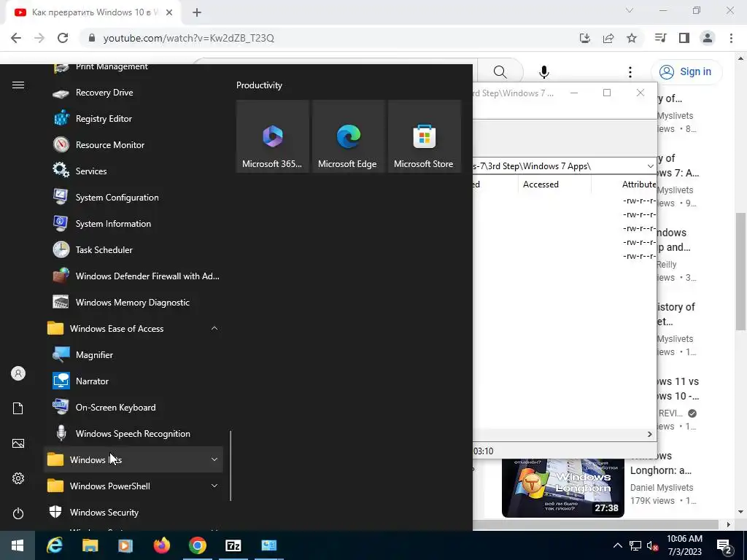This screenshot has width=747, height=560.
Task: Open the Microsoft Store tile
Action: tap(425, 136)
